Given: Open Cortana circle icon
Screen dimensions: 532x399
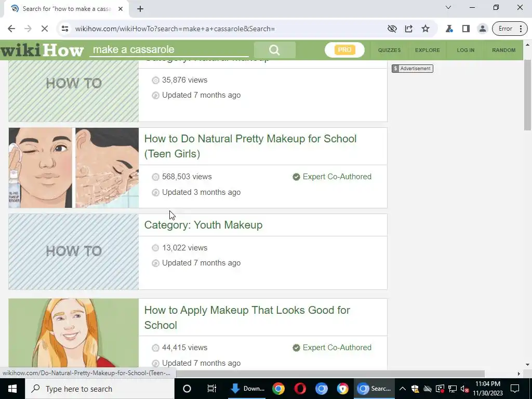Looking at the screenshot, I should 187,389.
